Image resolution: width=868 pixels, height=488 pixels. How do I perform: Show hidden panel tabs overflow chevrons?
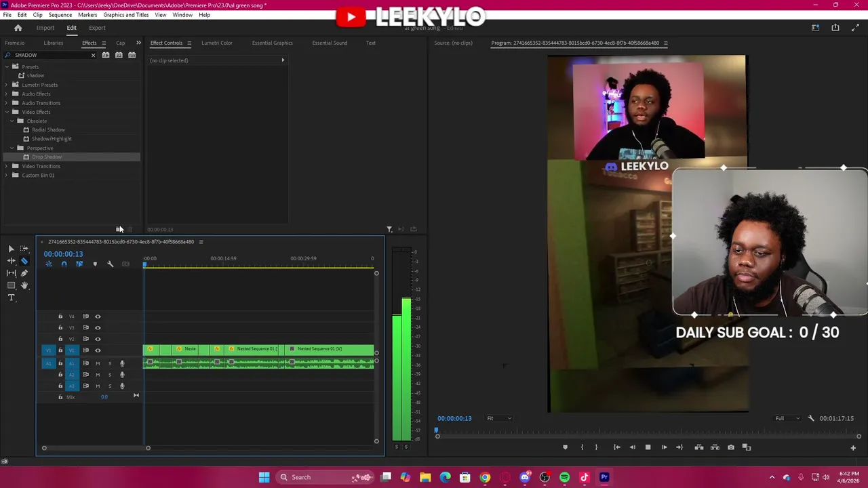click(x=138, y=43)
